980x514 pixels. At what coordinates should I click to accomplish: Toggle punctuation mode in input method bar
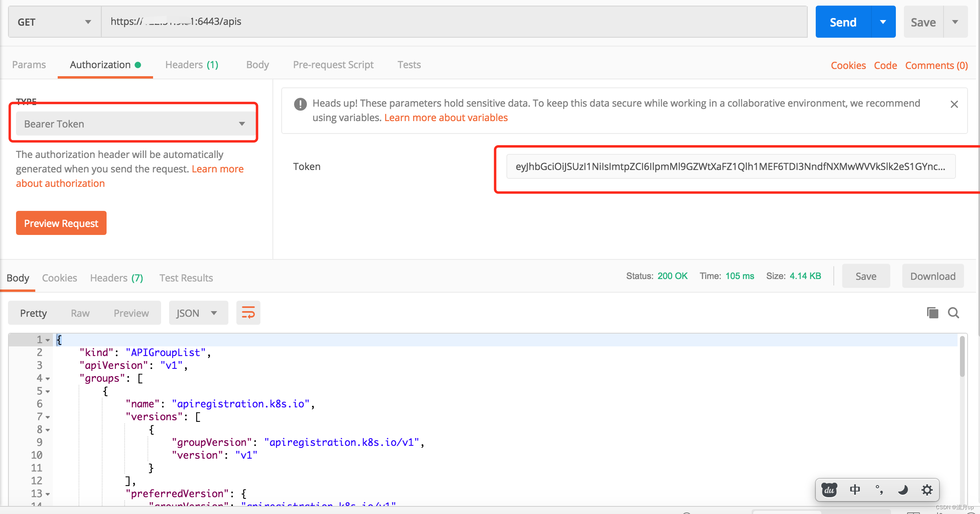click(x=879, y=490)
